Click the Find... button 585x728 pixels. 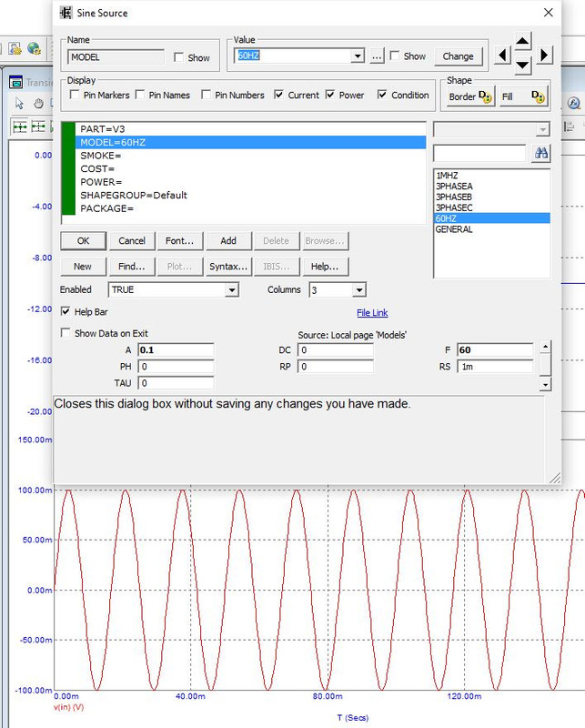pyautogui.click(x=132, y=267)
